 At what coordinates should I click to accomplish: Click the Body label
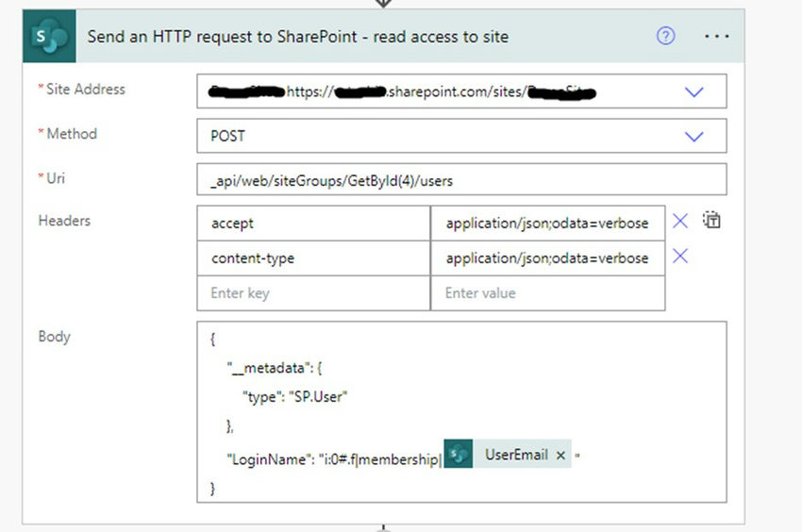[54, 337]
